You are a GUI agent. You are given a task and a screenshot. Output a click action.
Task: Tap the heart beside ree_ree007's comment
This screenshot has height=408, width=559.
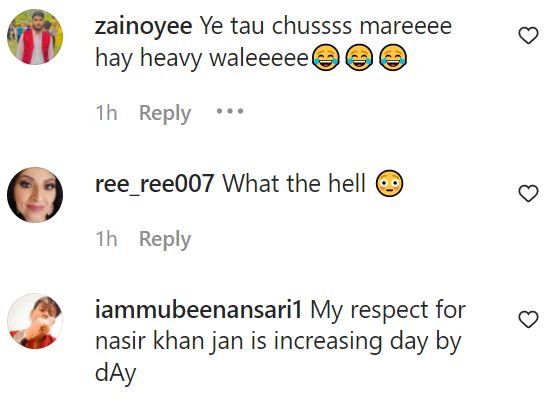click(528, 193)
